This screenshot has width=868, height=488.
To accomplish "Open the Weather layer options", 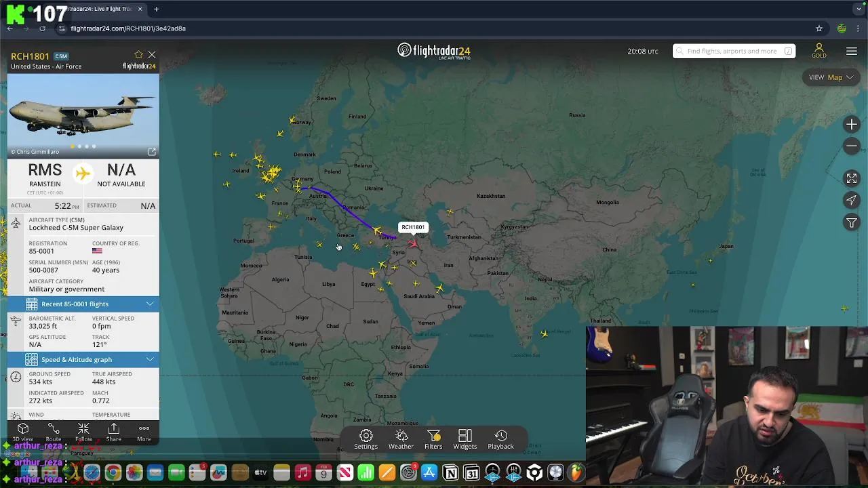I will (x=401, y=439).
